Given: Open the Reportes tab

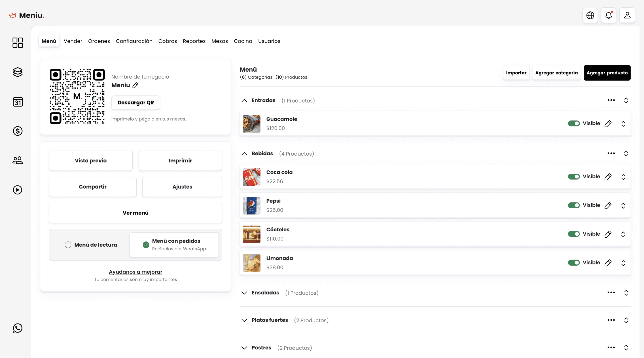Looking at the screenshot, I should (194, 41).
